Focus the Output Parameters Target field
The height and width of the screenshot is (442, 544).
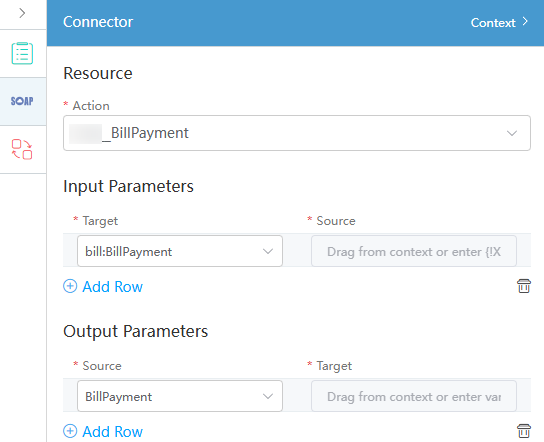[x=414, y=396]
